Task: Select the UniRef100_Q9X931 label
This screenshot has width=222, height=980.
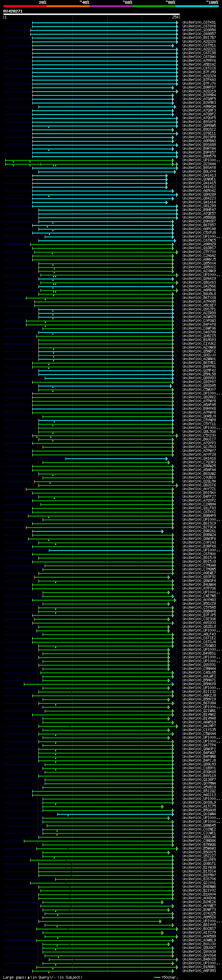Action: coord(199,665)
